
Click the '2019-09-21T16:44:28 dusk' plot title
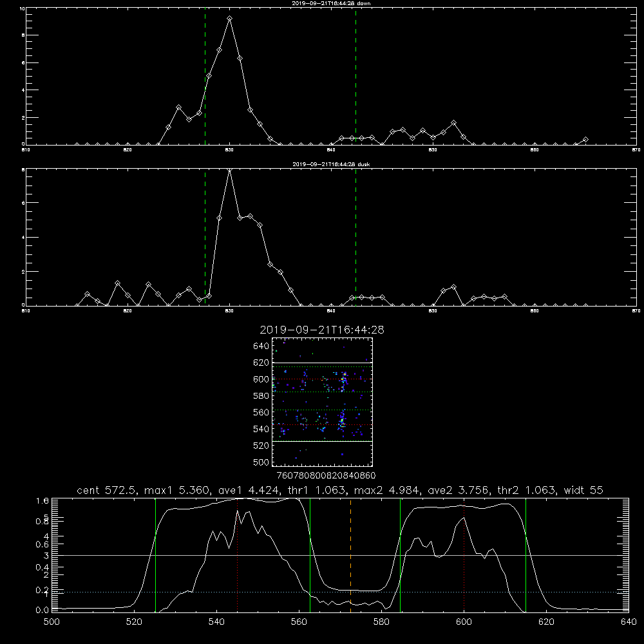coord(331,164)
